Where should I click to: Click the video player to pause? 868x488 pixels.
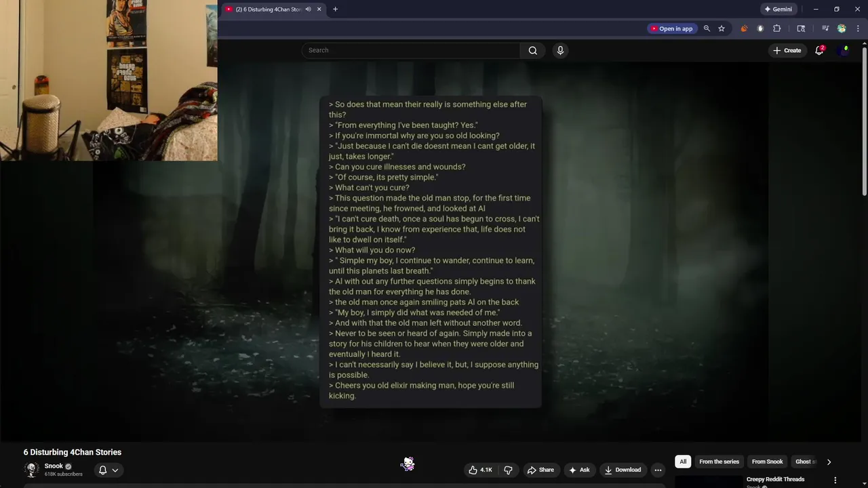(431, 252)
